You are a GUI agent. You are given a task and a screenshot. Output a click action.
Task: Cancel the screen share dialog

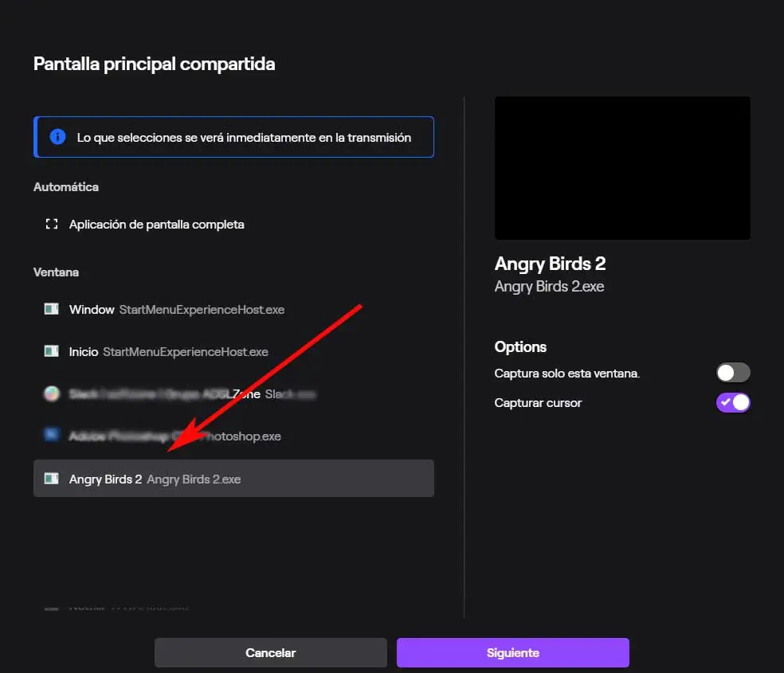[271, 652]
